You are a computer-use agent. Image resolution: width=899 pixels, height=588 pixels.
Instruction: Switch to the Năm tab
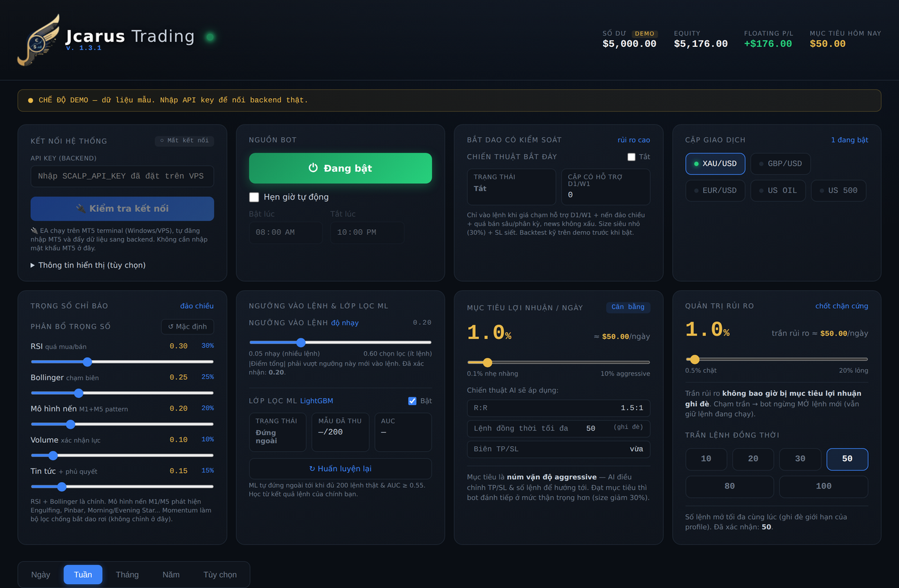pyautogui.click(x=171, y=575)
